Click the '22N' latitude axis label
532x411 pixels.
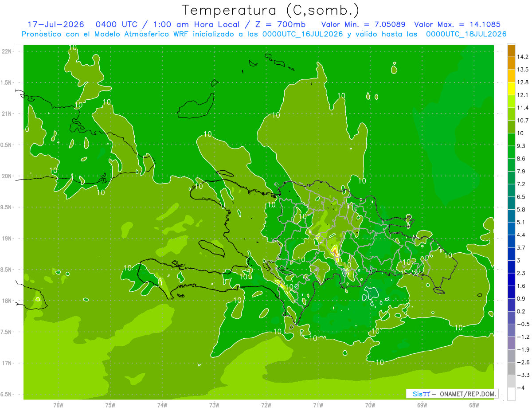pyautogui.click(x=7, y=51)
